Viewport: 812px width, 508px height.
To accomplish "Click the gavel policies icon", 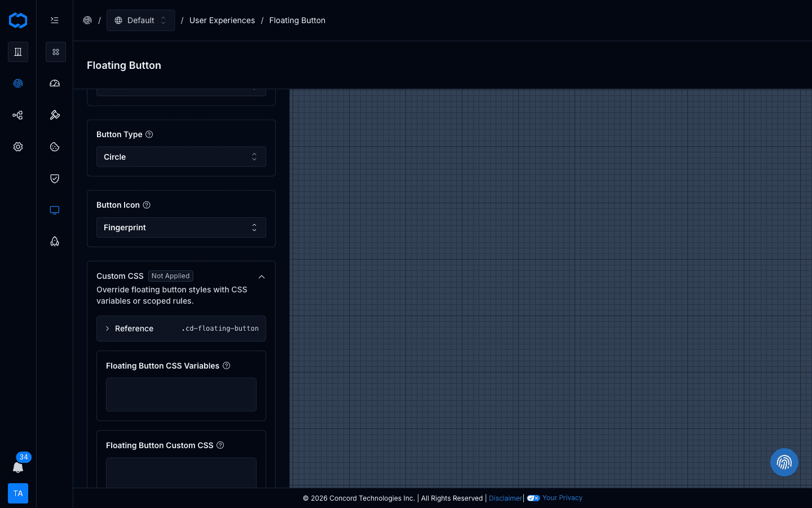I will tap(55, 115).
